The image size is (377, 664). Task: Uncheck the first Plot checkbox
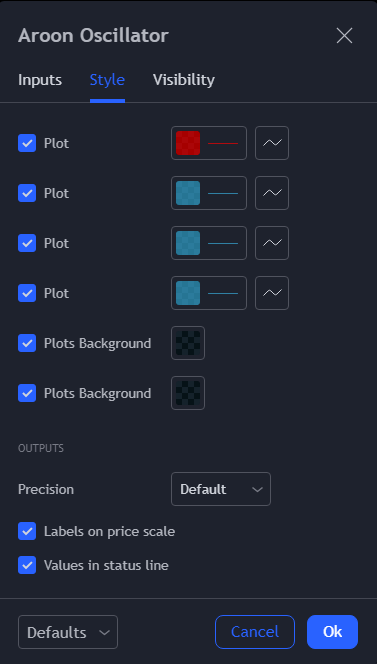[27, 143]
